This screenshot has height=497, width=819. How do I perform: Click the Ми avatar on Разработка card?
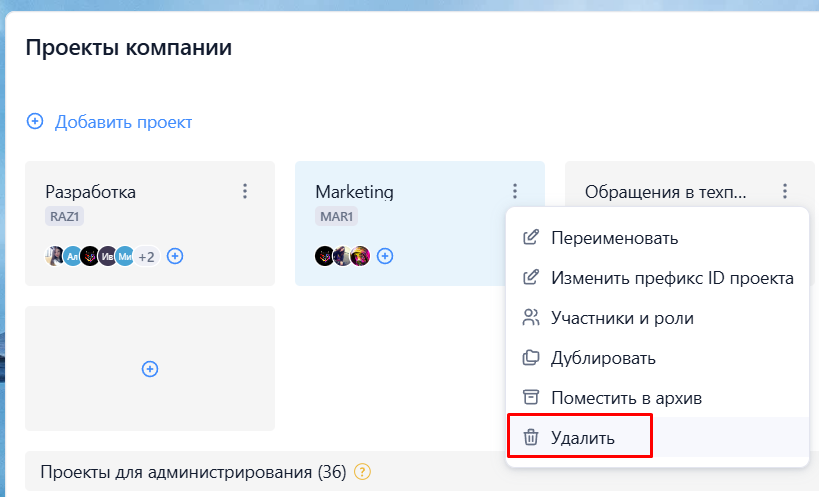125,256
